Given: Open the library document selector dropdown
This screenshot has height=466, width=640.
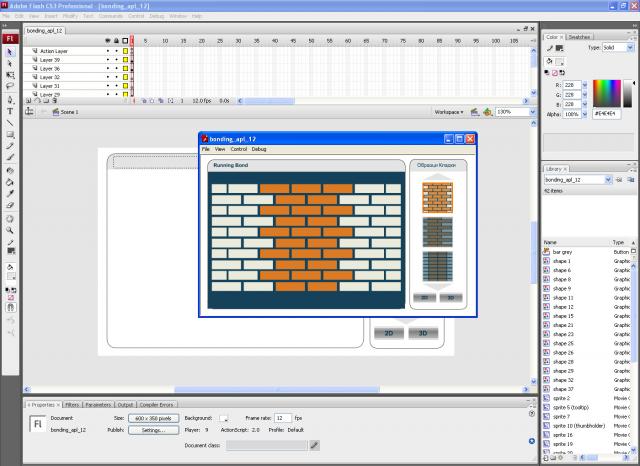Looking at the screenshot, I should pyautogui.click(x=608, y=180).
